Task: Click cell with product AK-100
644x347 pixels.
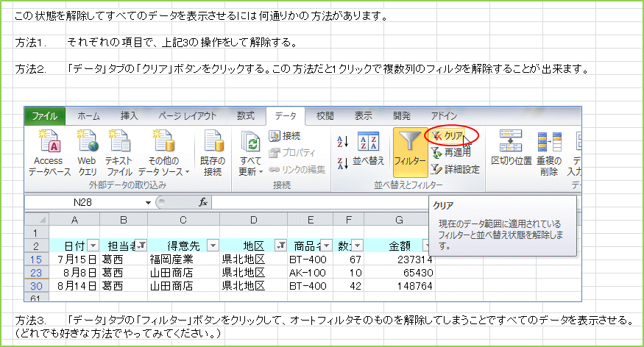Action: pos(310,273)
